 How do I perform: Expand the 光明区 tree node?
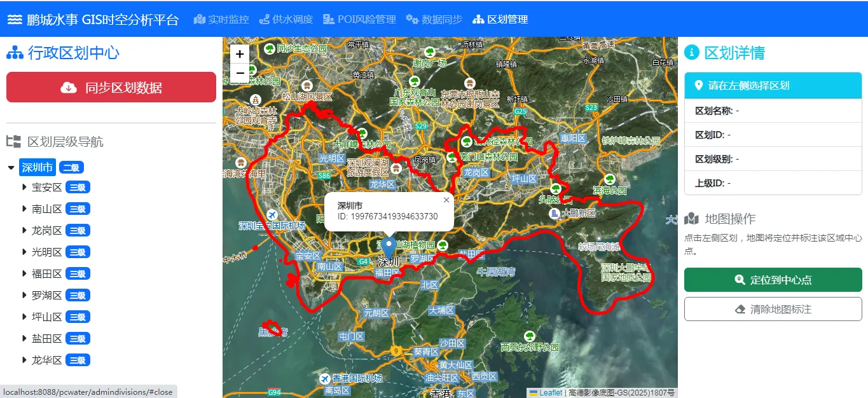[24, 252]
